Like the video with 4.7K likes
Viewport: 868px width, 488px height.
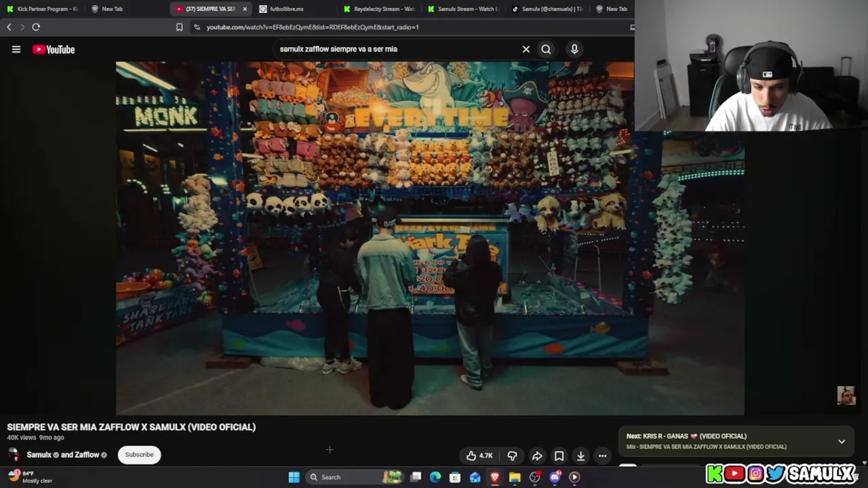pyautogui.click(x=479, y=456)
